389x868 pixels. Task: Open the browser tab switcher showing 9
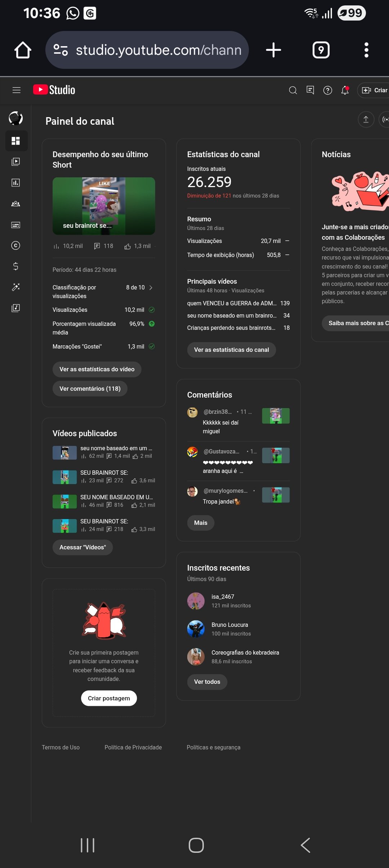321,50
